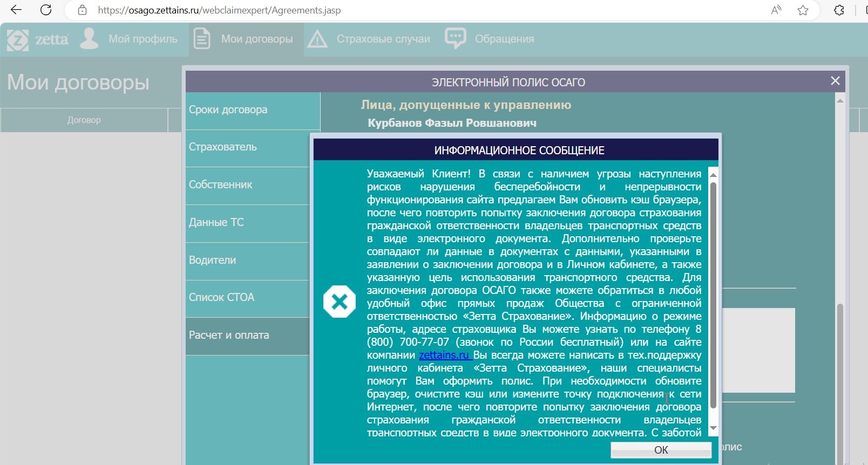
Task: Confirm the message with OK button
Action: click(x=661, y=450)
